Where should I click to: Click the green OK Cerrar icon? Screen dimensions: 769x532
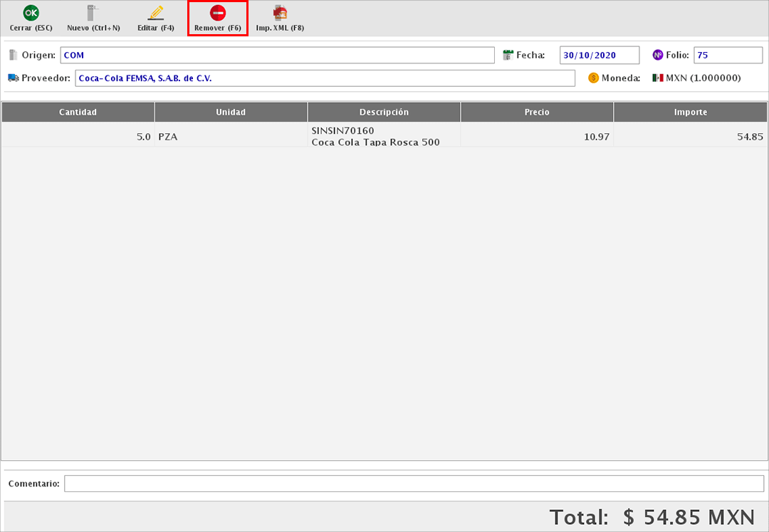tap(31, 13)
